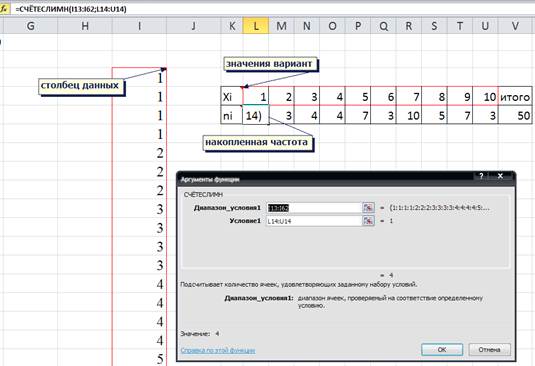Select highlighted column L header
535x366 pixels.
click(256, 26)
